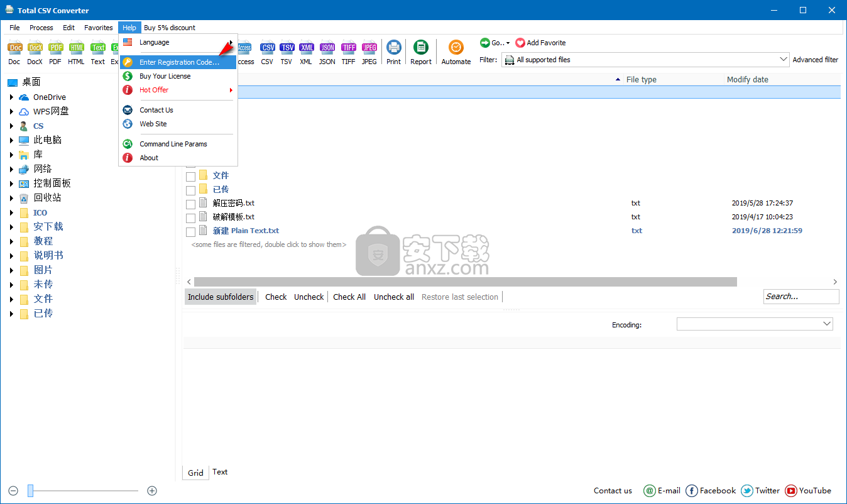The image size is (847, 504).
Task: Click the zoom slider handle
Action: (30, 491)
